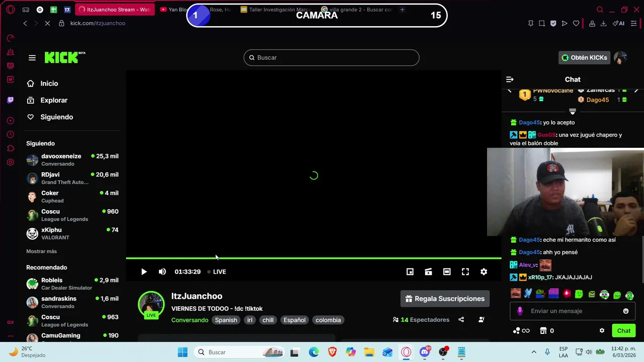
Task: Open sandraskins recommended channel
Action: (x=72, y=302)
